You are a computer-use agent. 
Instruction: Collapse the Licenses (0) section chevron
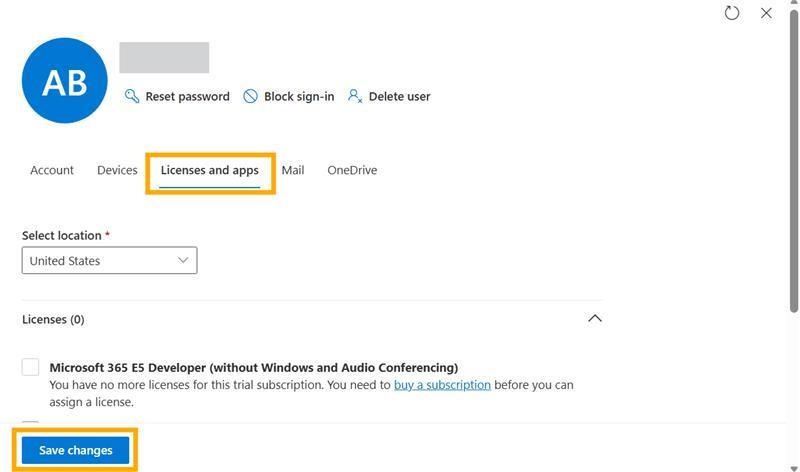coord(595,319)
